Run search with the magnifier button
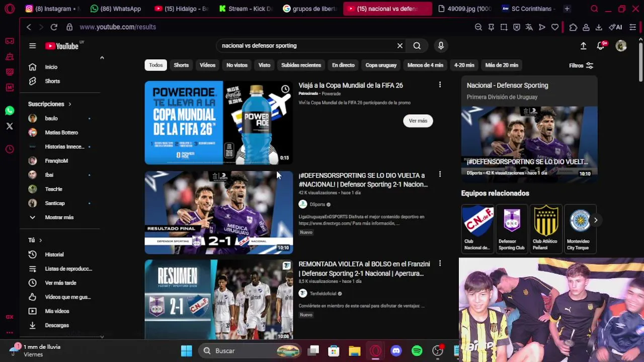 point(417,46)
